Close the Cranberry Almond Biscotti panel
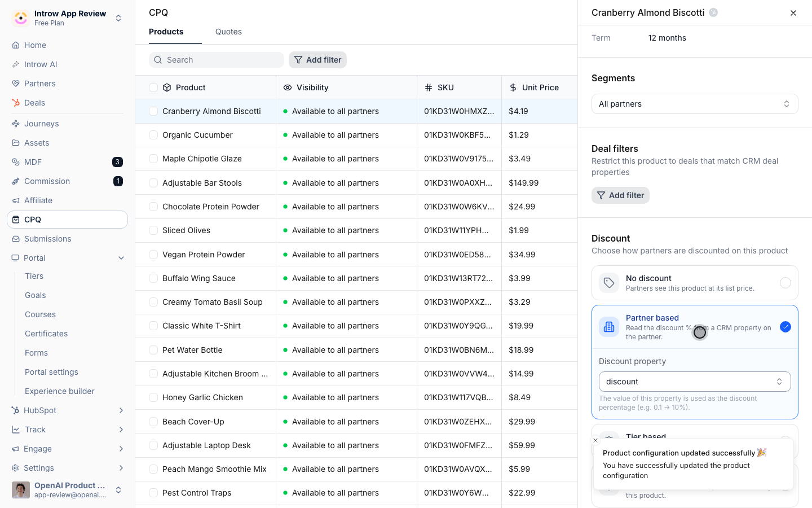This screenshot has height=508, width=812. coord(793,12)
